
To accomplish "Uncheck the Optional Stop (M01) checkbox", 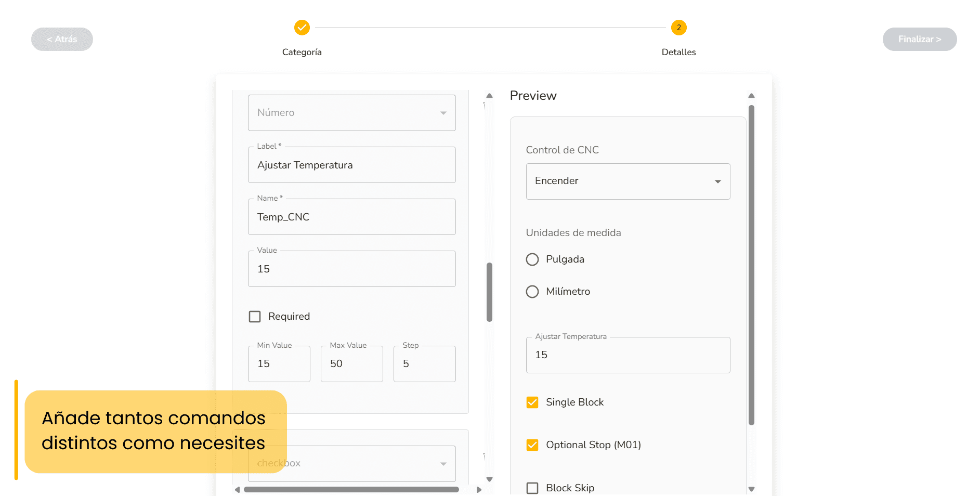I will [532, 445].
